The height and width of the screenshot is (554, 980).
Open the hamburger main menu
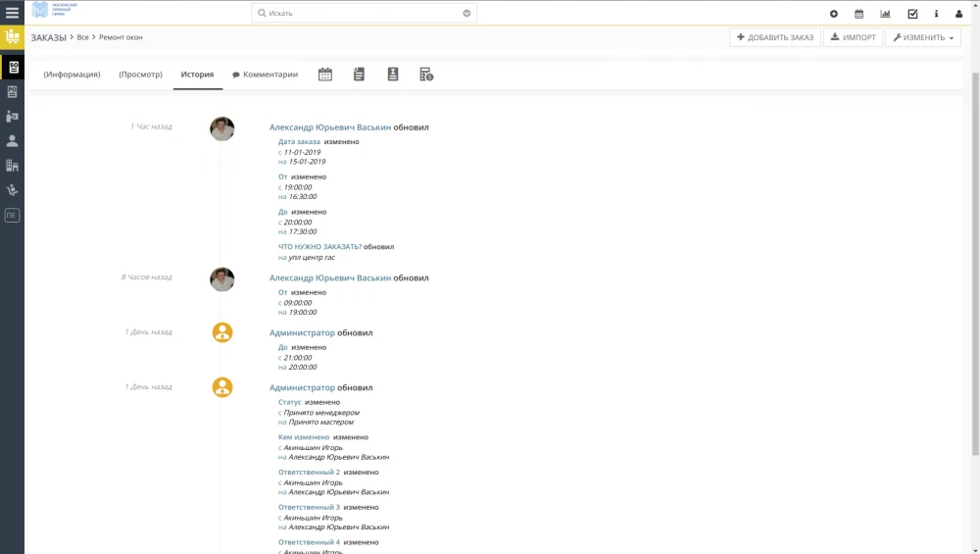tap(12, 13)
